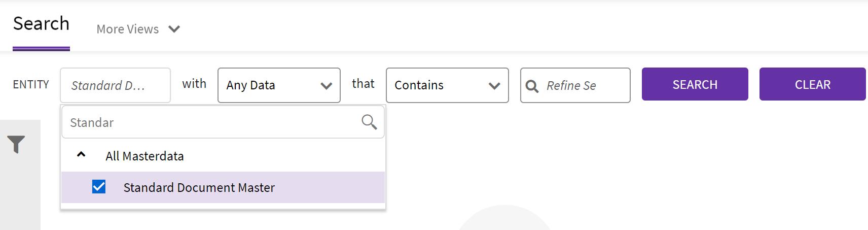Click the magnifier icon beside Refine Search

[532, 86]
